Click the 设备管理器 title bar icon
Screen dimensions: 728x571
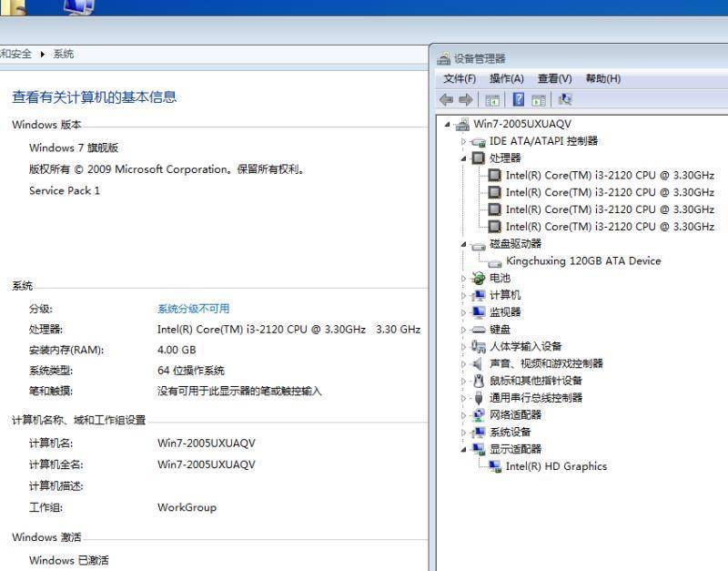(444, 58)
